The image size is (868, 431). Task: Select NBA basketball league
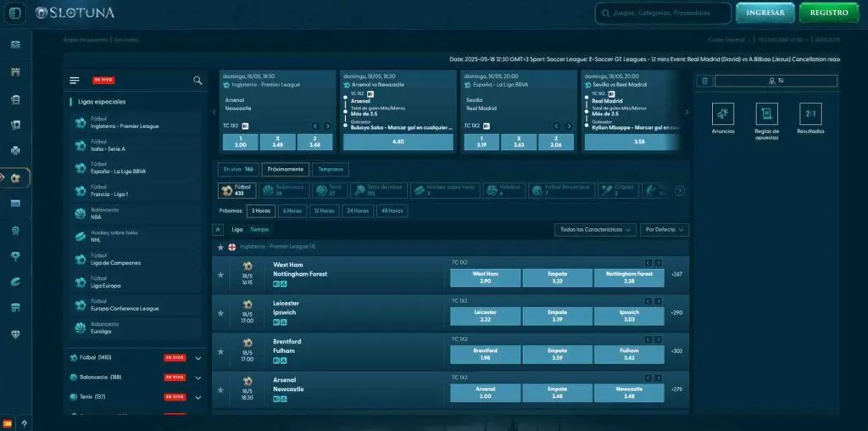137,214
